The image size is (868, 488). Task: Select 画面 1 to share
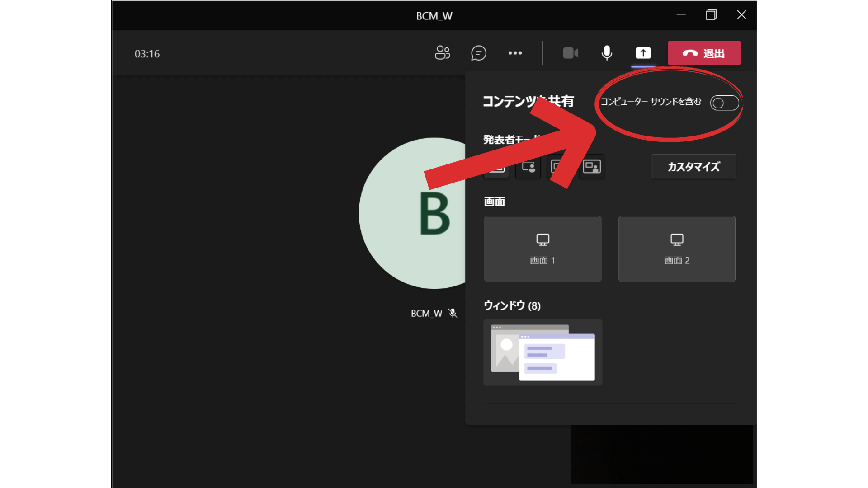(x=542, y=249)
